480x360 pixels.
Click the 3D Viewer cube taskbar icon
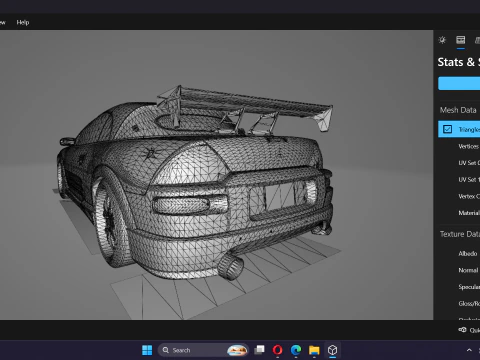pos(332,350)
